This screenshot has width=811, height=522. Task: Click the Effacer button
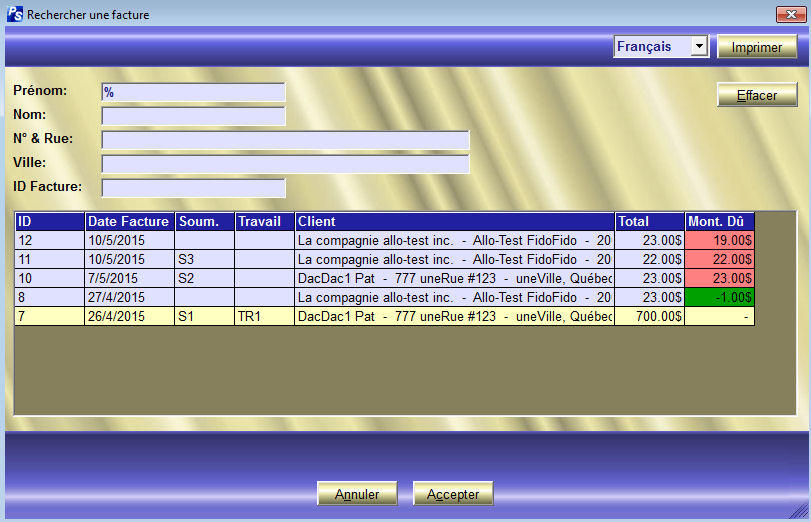pyautogui.click(x=757, y=95)
